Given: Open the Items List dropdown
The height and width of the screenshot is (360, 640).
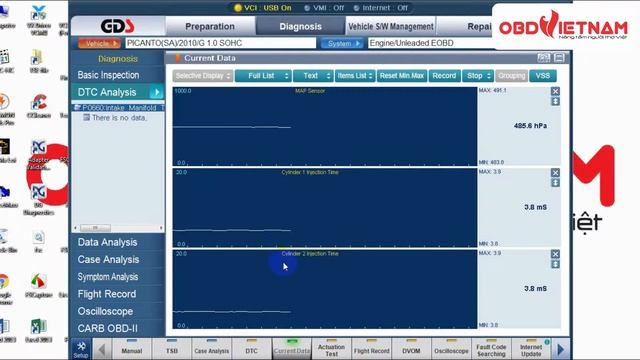Looking at the screenshot, I should point(355,76).
